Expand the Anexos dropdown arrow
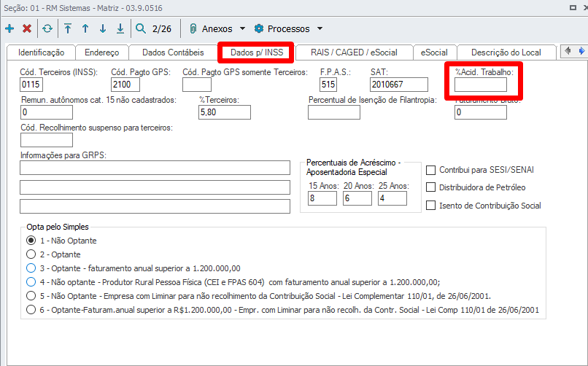Viewport: 588px width, 366px height. click(x=242, y=28)
